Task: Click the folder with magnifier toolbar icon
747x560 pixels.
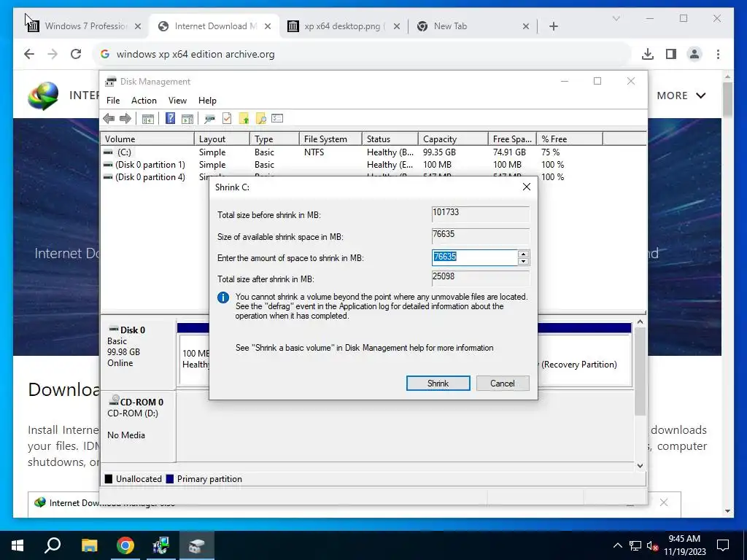Action: (x=260, y=119)
